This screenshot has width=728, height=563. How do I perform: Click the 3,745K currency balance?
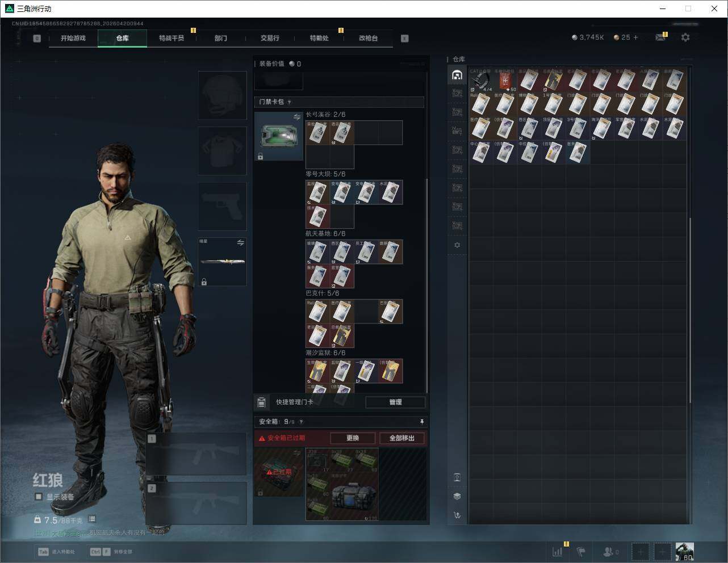pyautogui.click(x=588, y=37)
